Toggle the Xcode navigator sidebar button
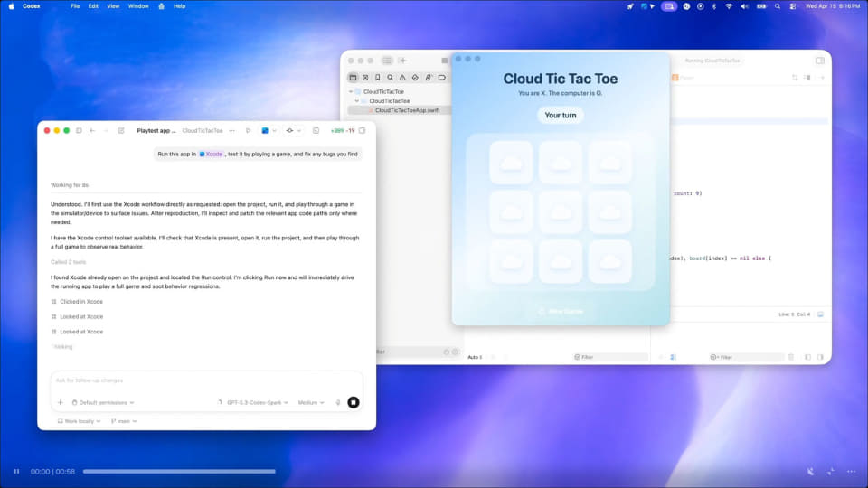 387,61
